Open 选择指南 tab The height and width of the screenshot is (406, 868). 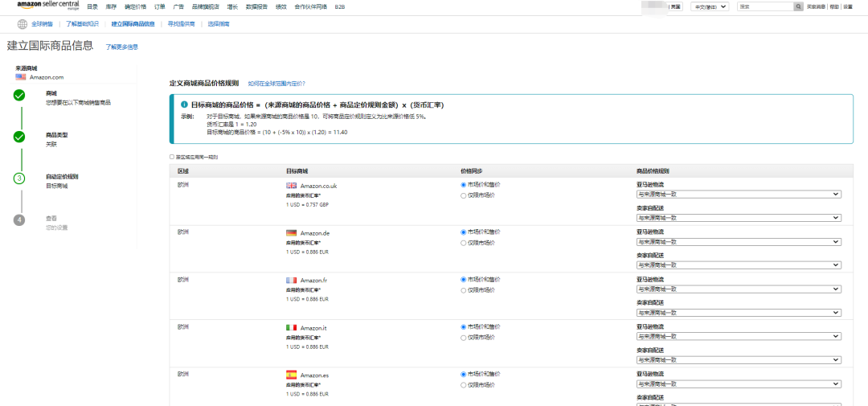coord(218,24)
